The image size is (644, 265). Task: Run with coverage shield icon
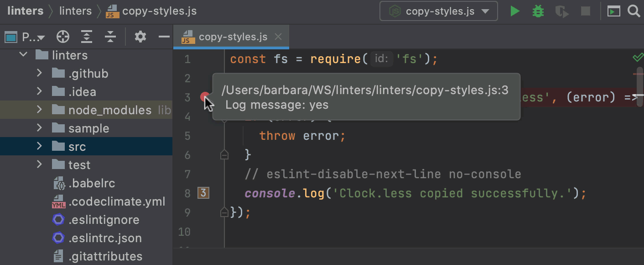pos(562,11)
